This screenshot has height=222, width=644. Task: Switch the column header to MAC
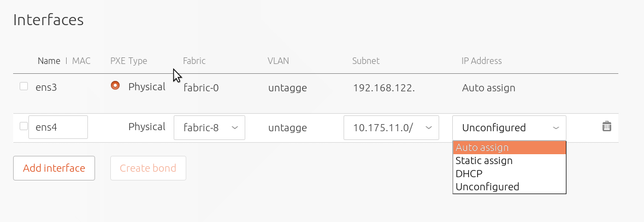(x=81, y=61)
